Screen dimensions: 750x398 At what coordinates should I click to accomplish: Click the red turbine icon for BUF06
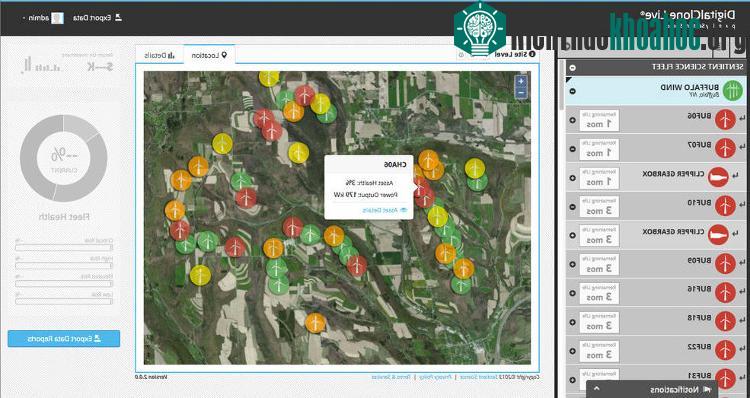(725, 120)
